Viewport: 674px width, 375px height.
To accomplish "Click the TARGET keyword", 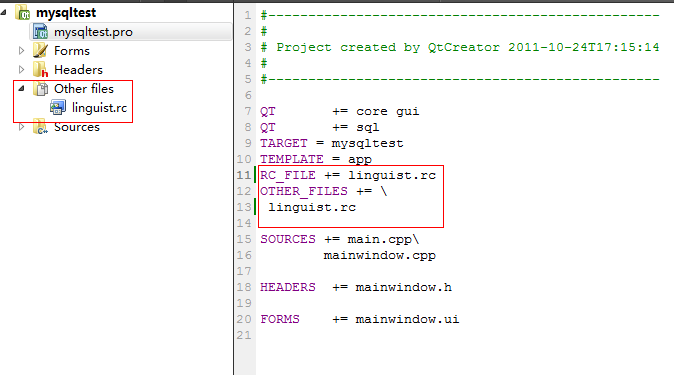I will click(x=284, y=143).
